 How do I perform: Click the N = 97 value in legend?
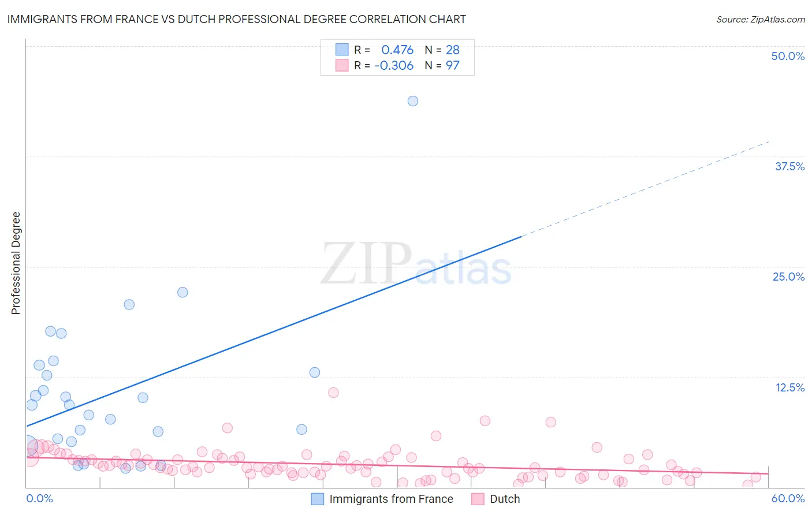pos(442,65)
